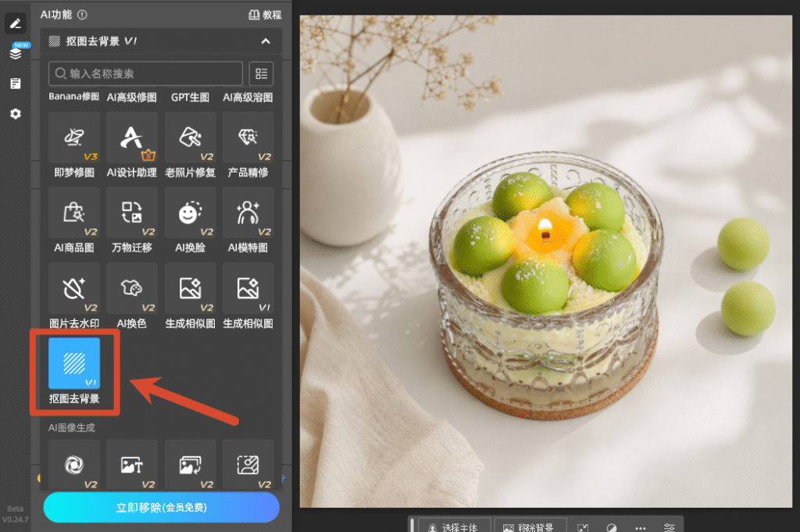This screenshot has height=532, width=800.
Task: Select the 即梦修图 tool
Action: pos(74,146)
